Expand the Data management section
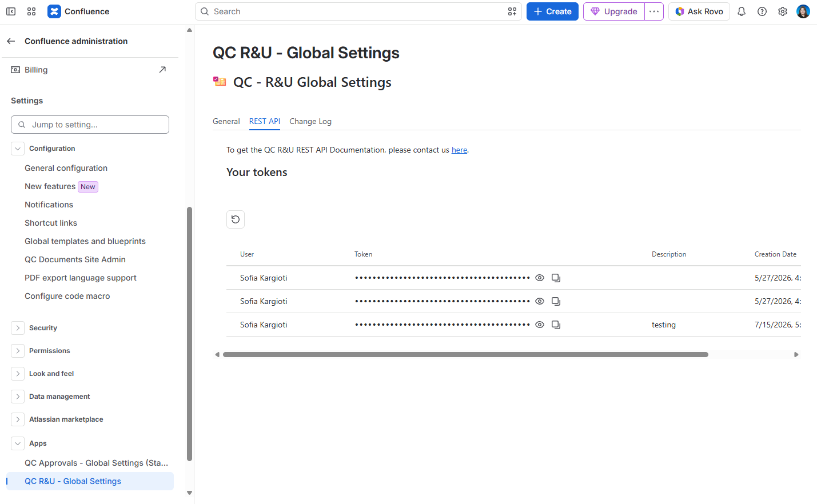 pyautogui.click(x=18, y=397)
